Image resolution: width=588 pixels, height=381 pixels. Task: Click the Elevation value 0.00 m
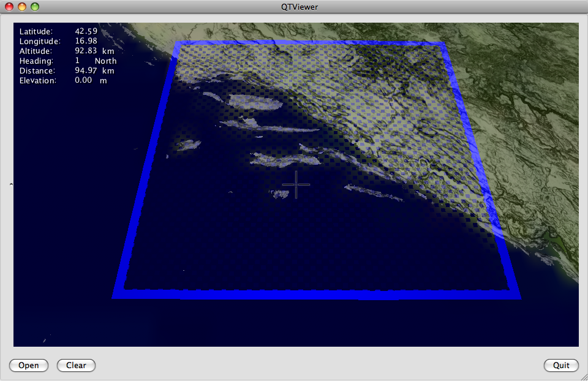(91, 80)
